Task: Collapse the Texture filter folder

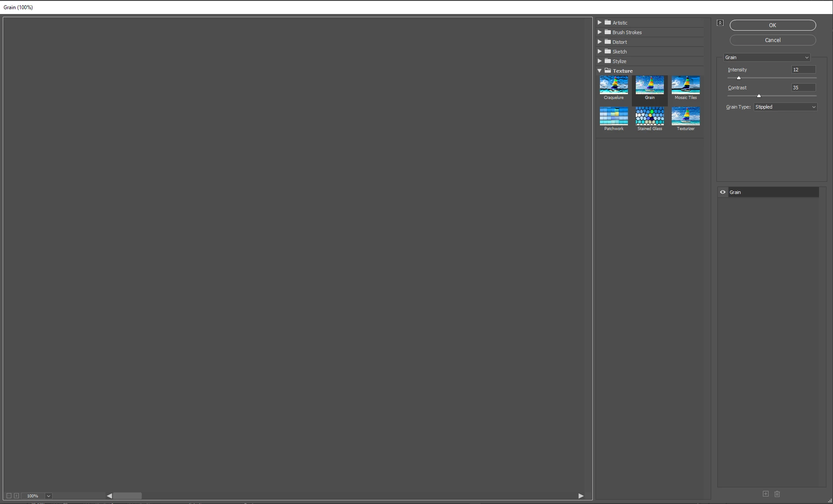Action: pos(599,70)
